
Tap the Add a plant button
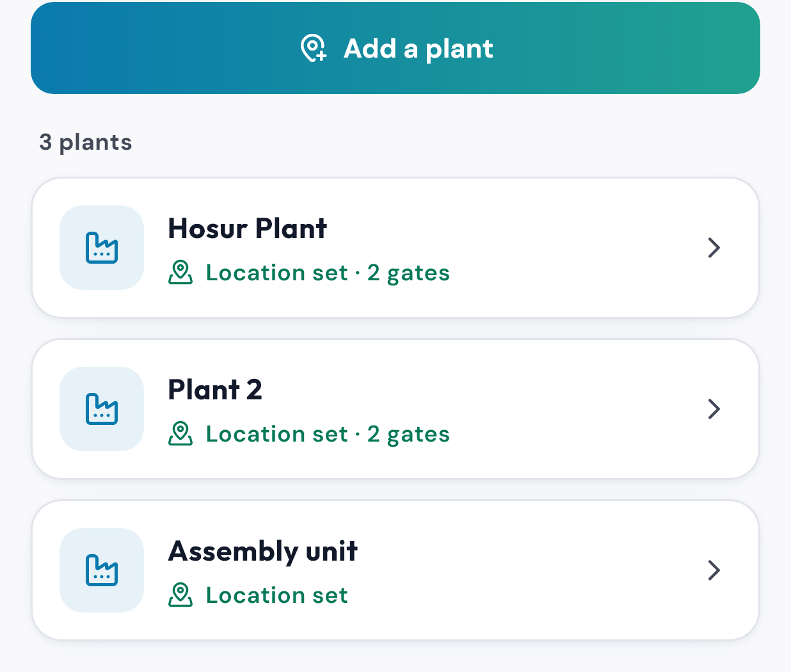click(x=395, y=48)
